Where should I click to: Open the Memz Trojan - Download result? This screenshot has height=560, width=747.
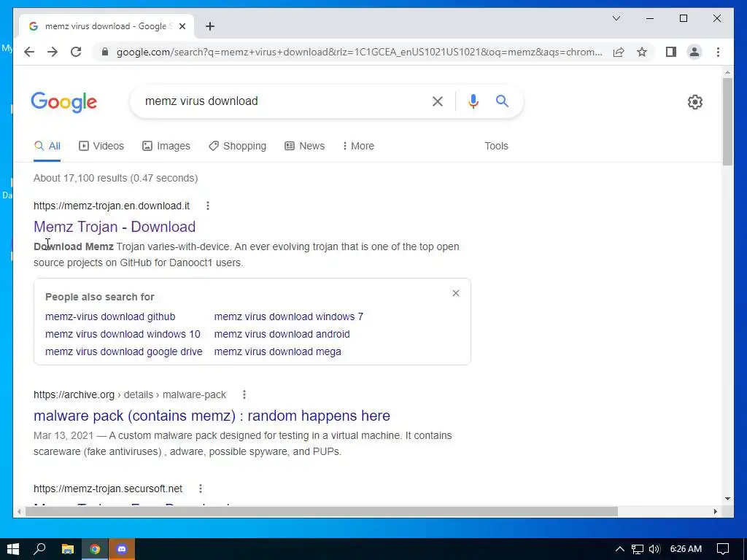pyautogui.click(x=115, y=227)
